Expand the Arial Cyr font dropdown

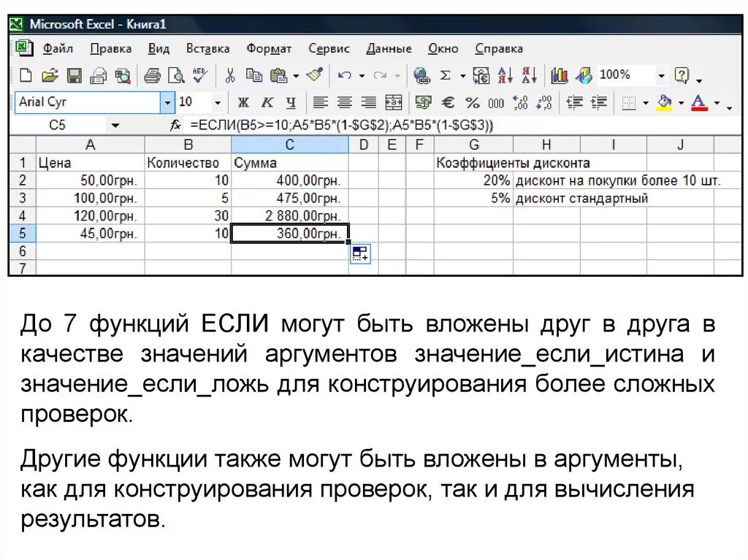point(167,102)
